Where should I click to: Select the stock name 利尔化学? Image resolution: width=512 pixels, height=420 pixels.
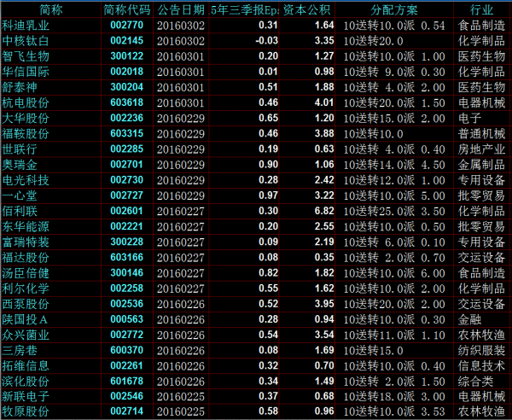coord(26,289)
